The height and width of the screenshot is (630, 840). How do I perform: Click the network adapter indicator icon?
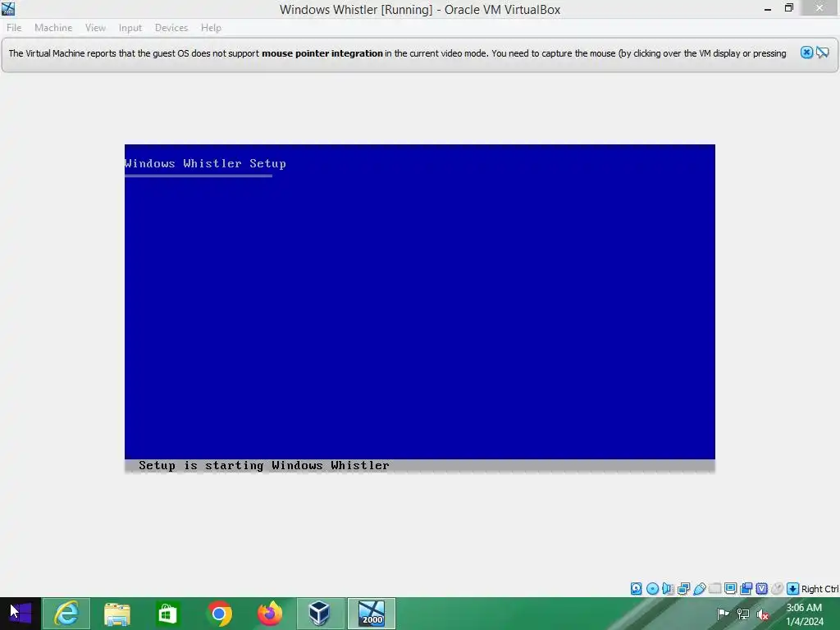pos(683,589)
